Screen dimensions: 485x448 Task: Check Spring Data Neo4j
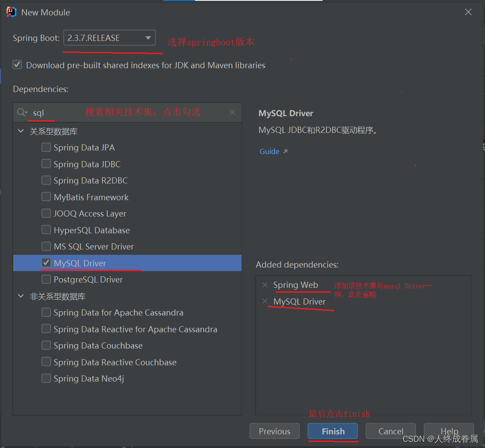[46, 378]
